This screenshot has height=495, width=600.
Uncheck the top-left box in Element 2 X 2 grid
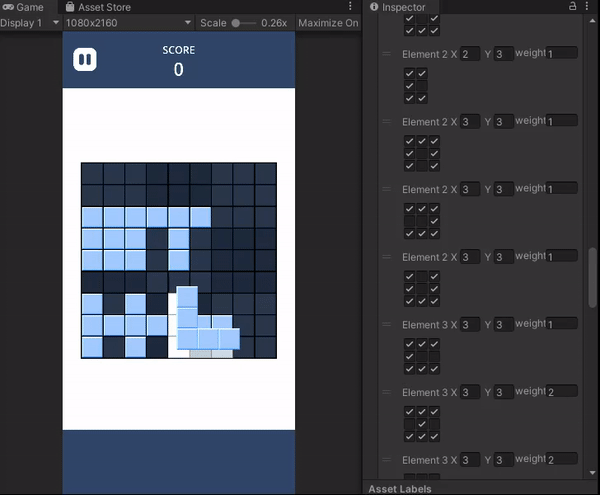coord(409,73)
